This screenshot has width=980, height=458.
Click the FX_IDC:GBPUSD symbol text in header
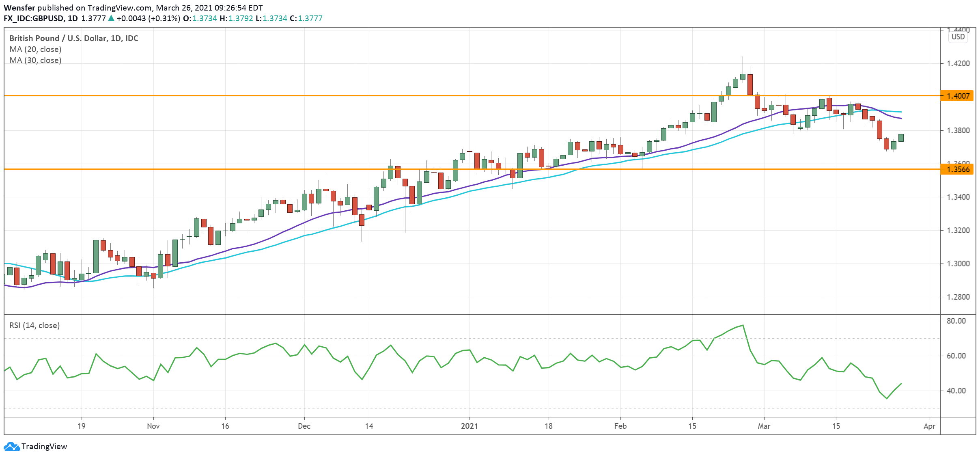coord(33,18)
